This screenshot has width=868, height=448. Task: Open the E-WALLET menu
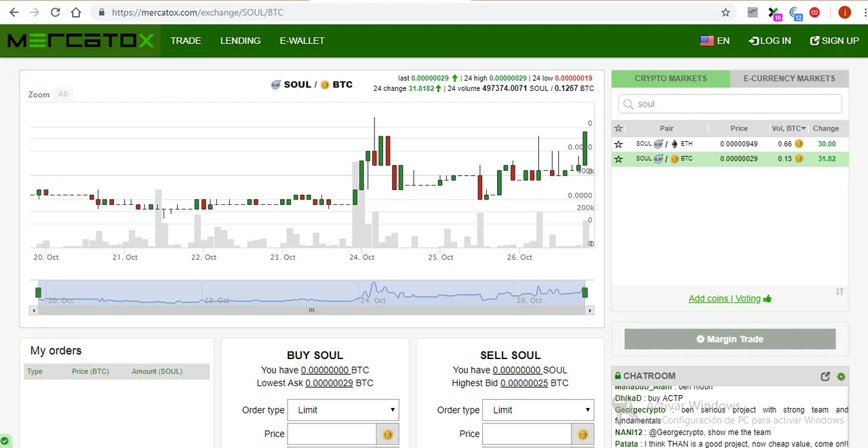click(x=302, y=41)
